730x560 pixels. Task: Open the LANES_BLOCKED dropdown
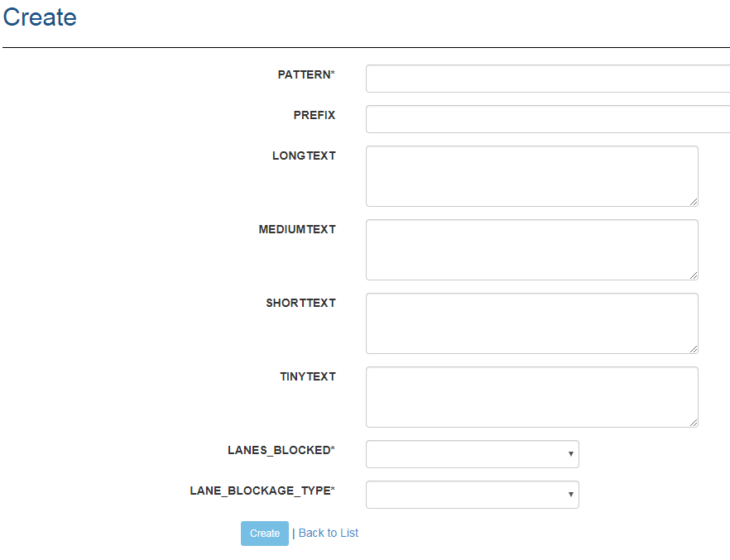point(472,454)
